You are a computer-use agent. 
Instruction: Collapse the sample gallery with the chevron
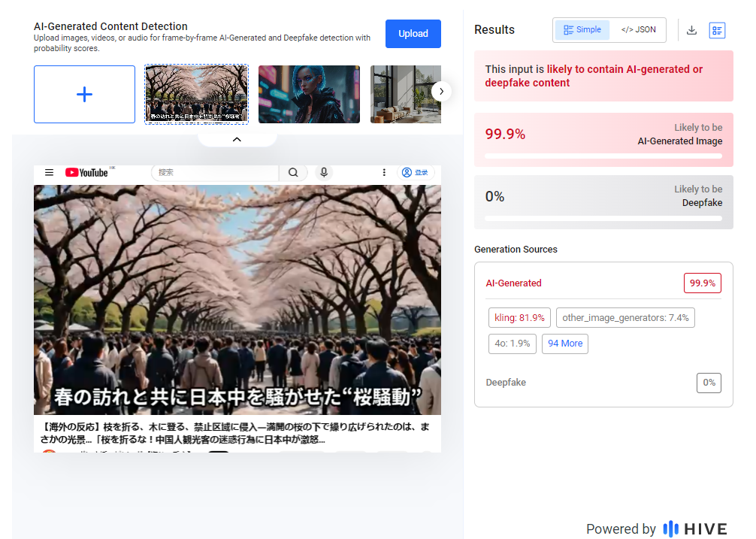point(237,138)
